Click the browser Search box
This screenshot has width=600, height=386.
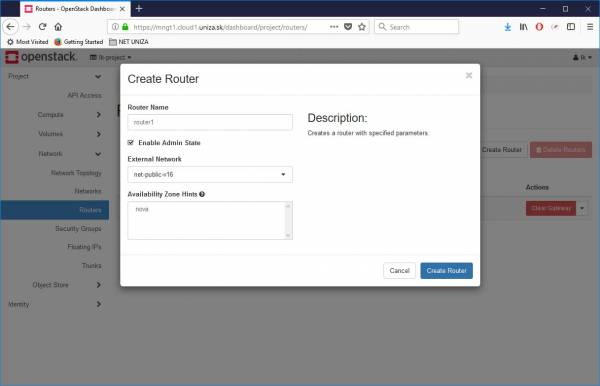point(416,27)
